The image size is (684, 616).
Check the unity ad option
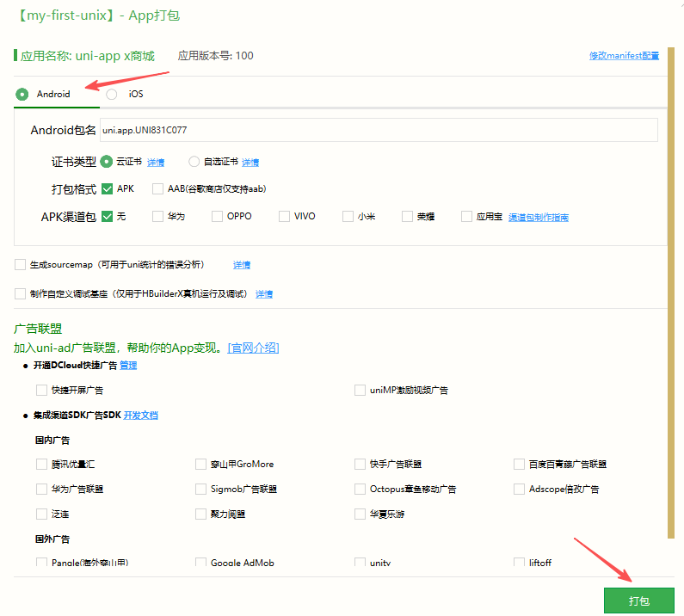click(360, 563)
